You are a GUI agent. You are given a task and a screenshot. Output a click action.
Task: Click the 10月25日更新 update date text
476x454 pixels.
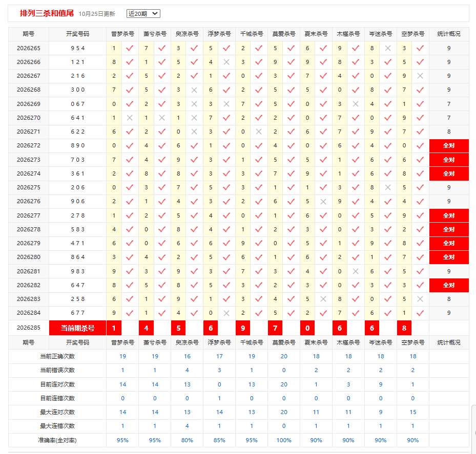click(x=97, y=14)
